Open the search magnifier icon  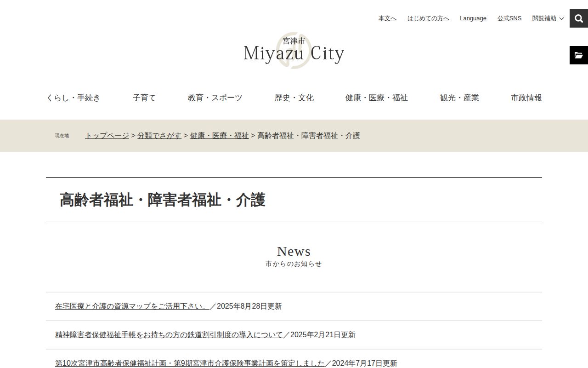pos(579,18)
